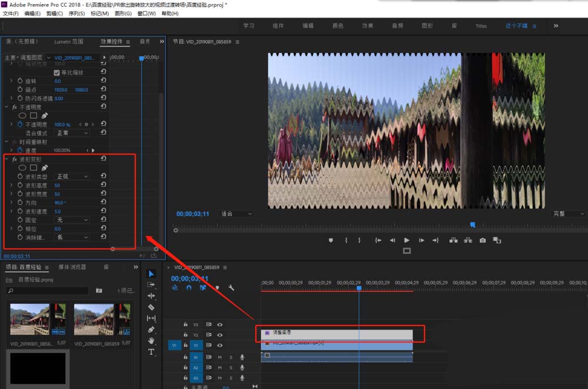588x389 pixels.
Task: Toggle the stopwatch for 波形高度
Action: tap(19, 185)
